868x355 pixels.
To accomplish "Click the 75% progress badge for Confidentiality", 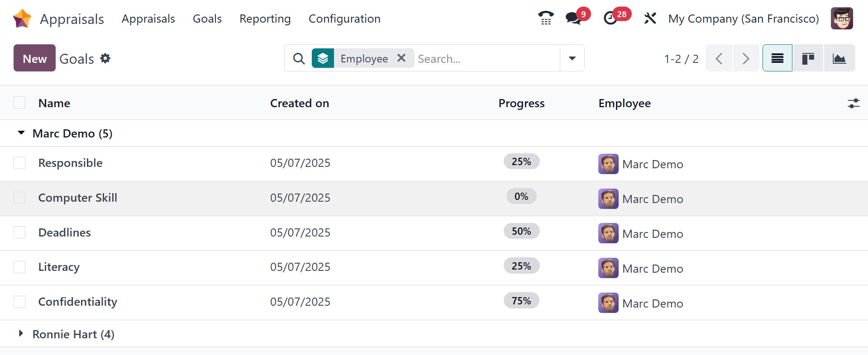I will pyautogui.click(x=521, y=301).
